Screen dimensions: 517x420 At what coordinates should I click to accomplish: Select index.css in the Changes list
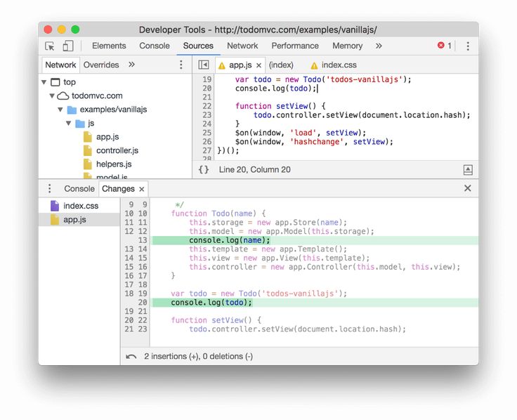tap(80, 206)
